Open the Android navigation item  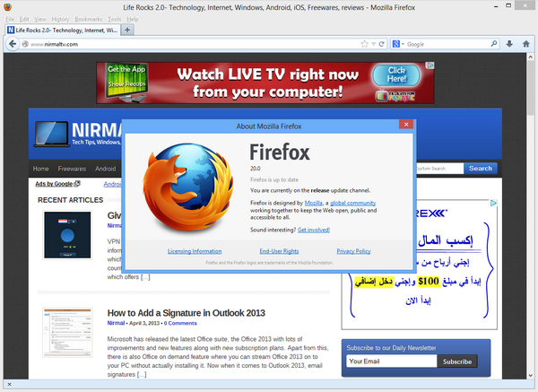point(105,169)
